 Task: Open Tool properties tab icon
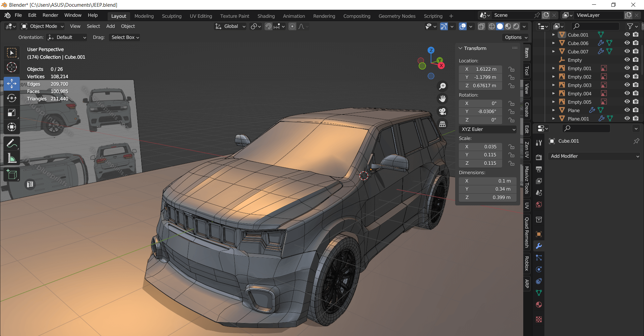tap(539, 143)
